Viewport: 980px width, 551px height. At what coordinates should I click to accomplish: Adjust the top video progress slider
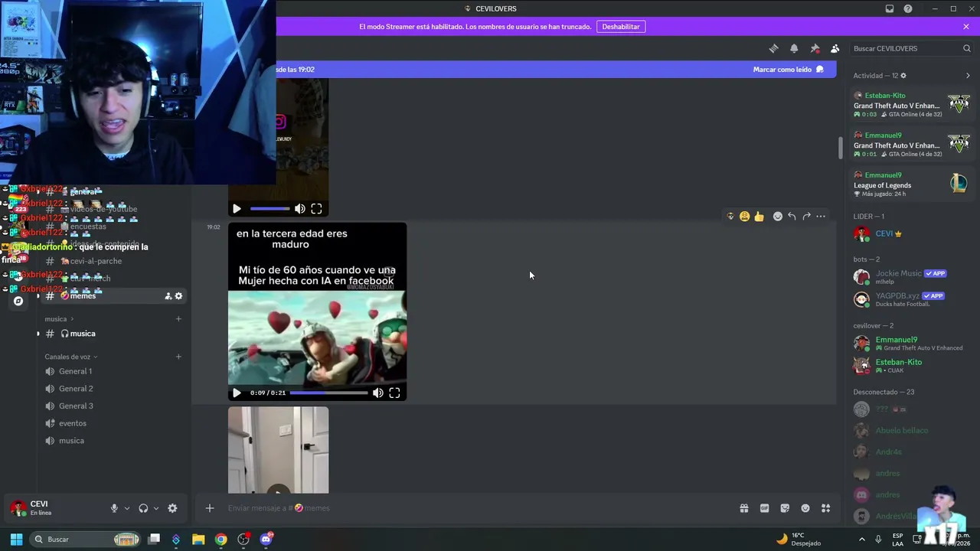coord(269,208)
